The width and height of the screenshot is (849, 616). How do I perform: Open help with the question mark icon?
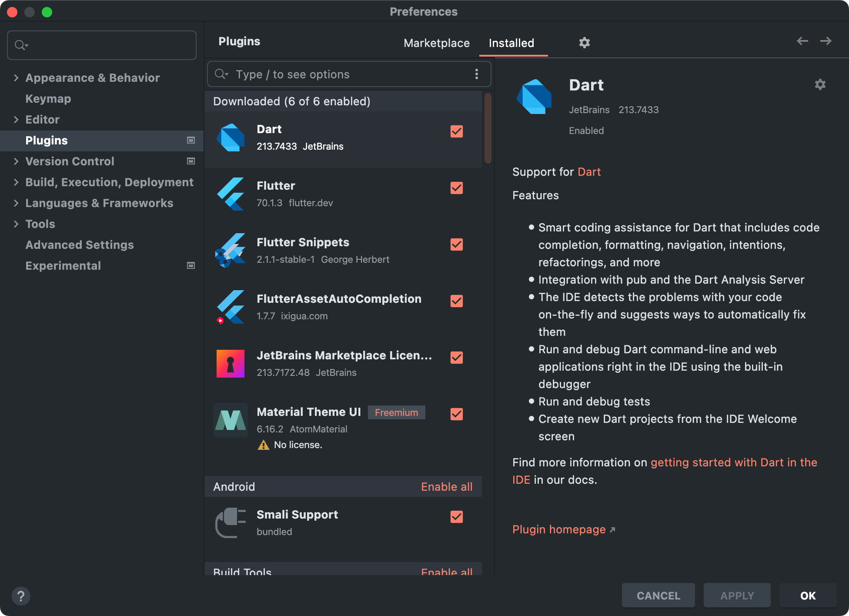[x=20, y=596]
